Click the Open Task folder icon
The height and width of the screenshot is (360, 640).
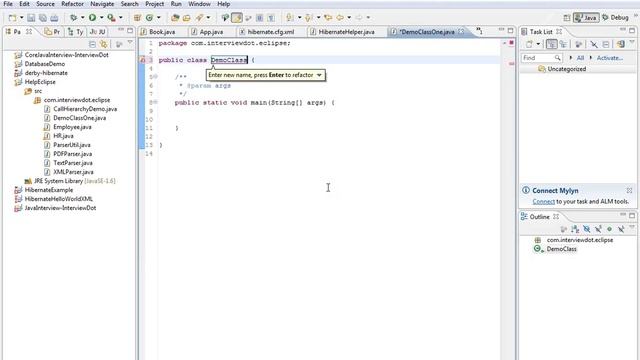click(x=187, y=18)
